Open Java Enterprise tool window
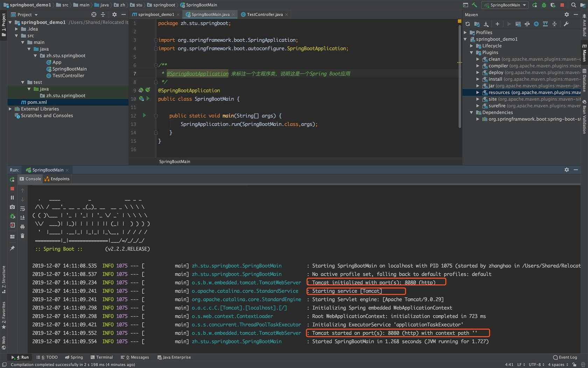588x368 pixels. click(174, 357)
